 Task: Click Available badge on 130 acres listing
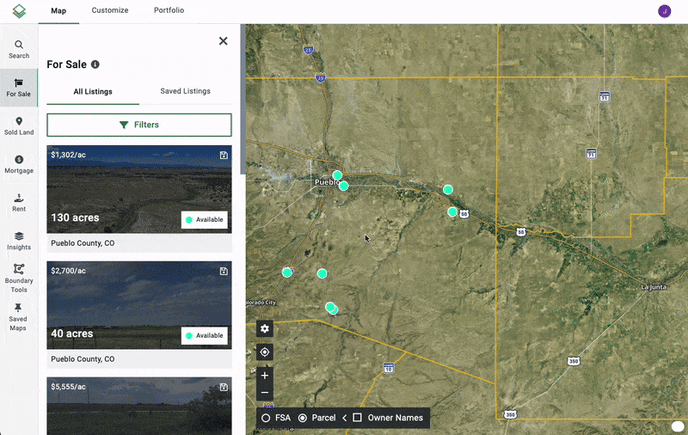click(x=204, y=220)
